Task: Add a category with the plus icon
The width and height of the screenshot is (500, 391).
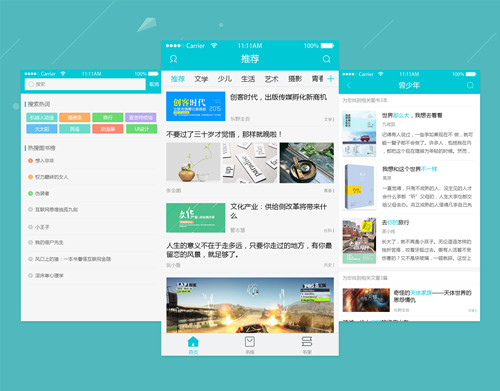Action: 331,79
